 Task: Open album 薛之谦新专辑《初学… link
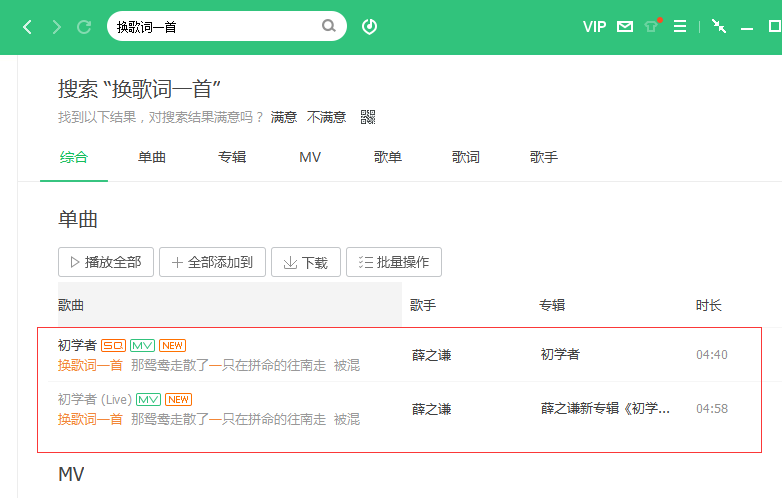point(605,408)
